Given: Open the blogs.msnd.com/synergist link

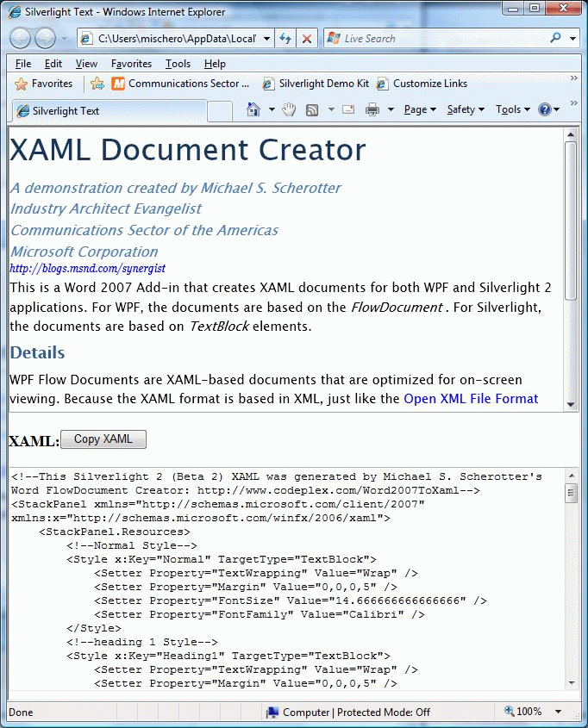Looking at the screenshot, I should (87, 268).
